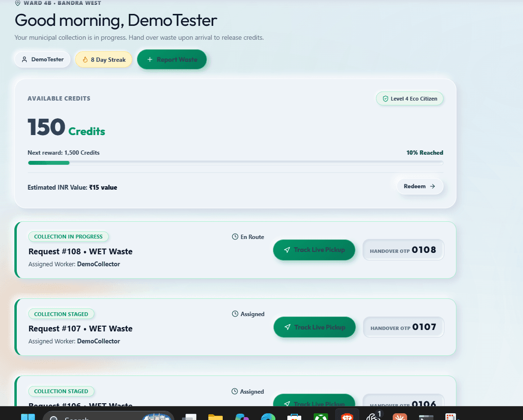Click the 150 Credits balance text
The height and width of the screenshot is (420, 523).
(x=67, y=127)
